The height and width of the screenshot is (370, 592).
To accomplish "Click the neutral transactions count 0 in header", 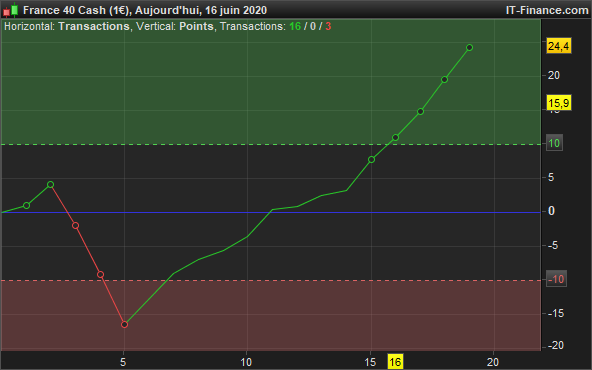I will [313, 26].
